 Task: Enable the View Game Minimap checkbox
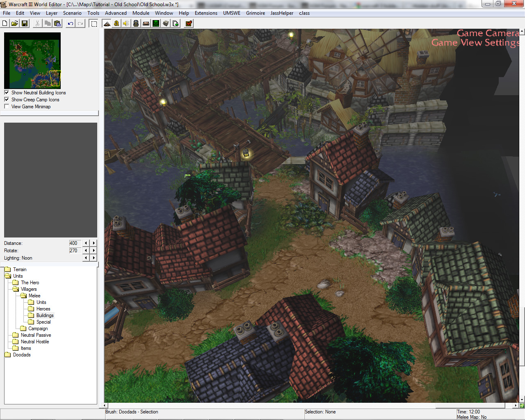7,107
